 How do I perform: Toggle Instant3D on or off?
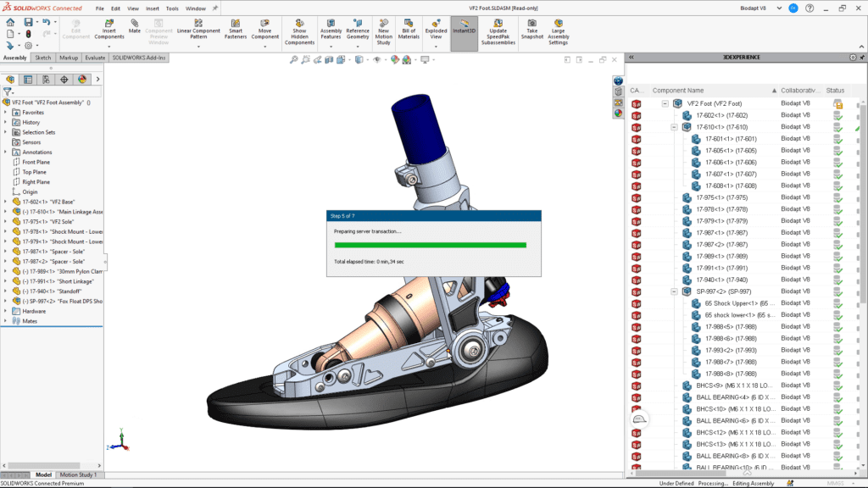(x=463, y=27)
